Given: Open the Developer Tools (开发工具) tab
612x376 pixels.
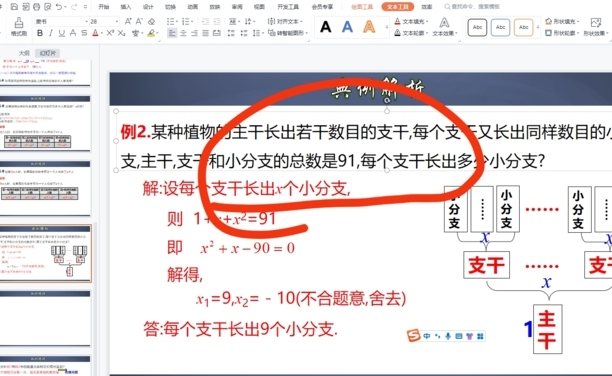Looking at the screenshot, I should [x=288, y=7].
